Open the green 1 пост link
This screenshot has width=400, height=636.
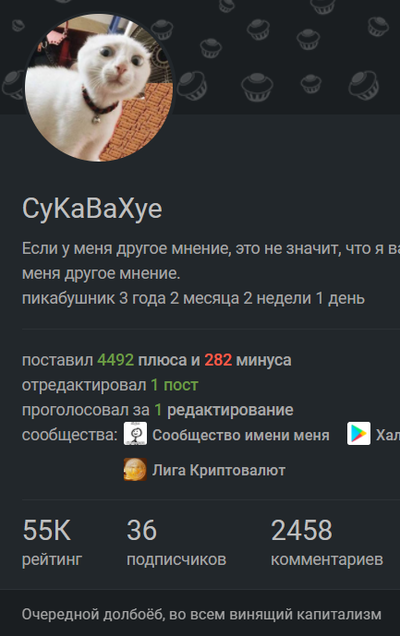[x=174, y=385]
